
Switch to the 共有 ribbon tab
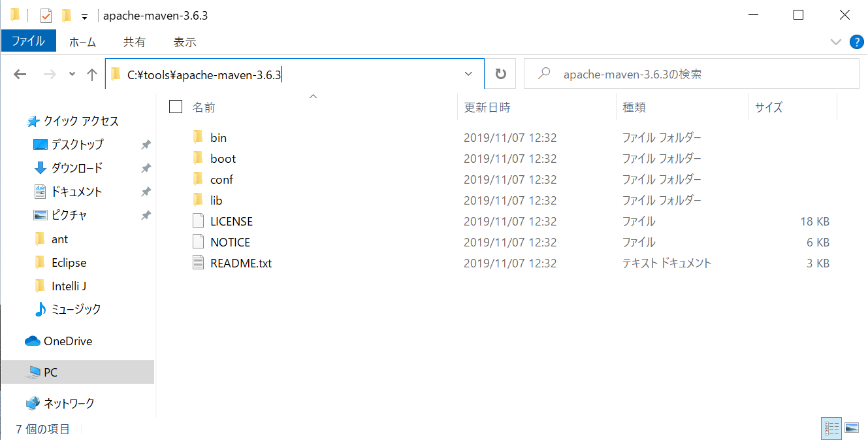click(x=135, y=42)
